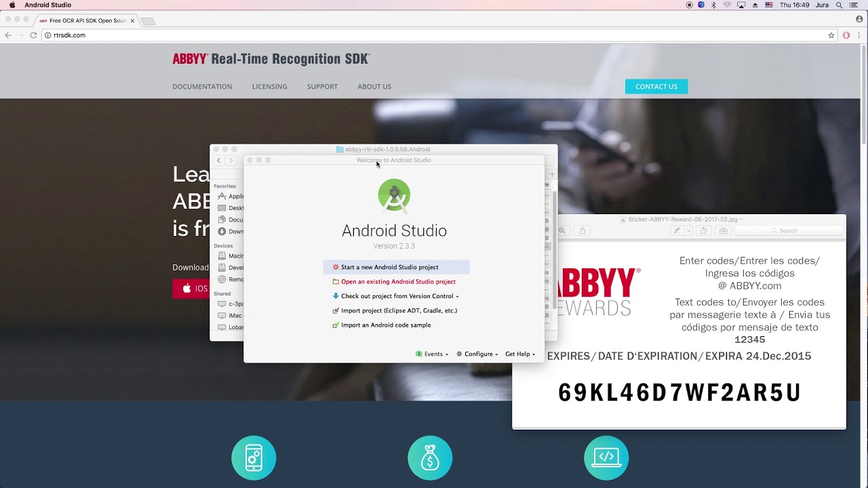The height and width of the screenshot is (488, 868).
Task: Open the Chrome three-dot menu
Action: 860,35
